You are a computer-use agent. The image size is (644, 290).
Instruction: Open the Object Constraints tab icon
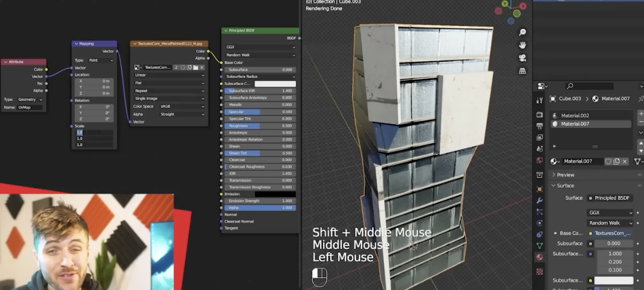click(540, 234)
